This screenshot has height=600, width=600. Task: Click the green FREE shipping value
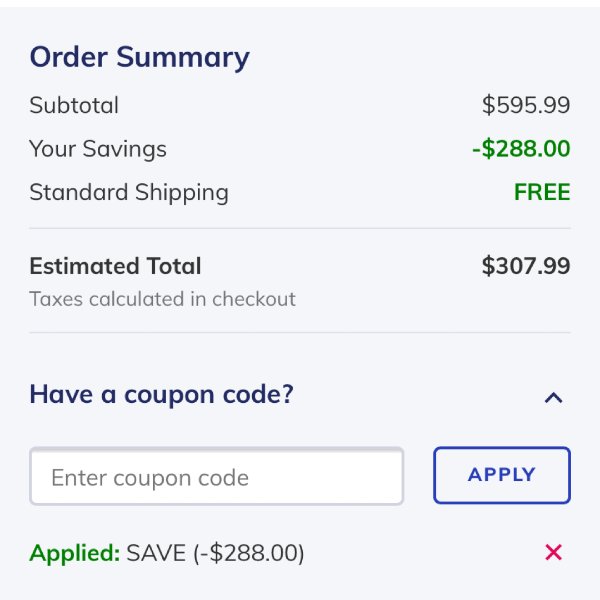542,192
